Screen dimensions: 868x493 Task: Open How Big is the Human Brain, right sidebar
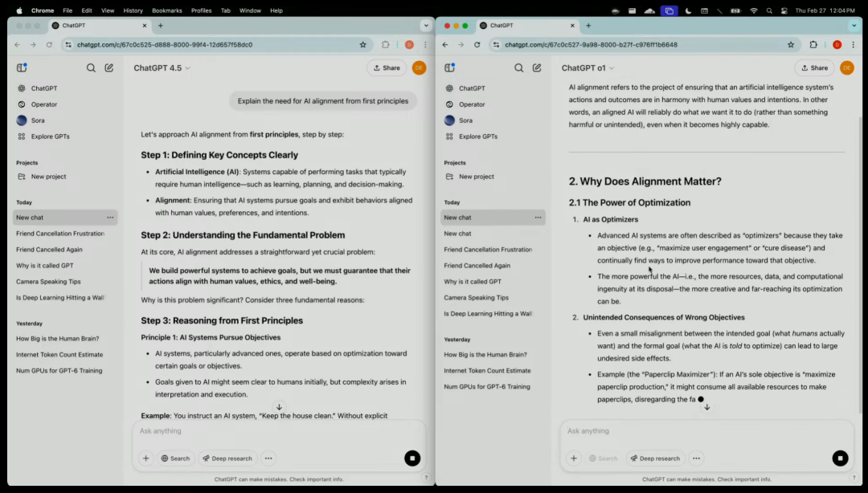(x=485, y=355)
